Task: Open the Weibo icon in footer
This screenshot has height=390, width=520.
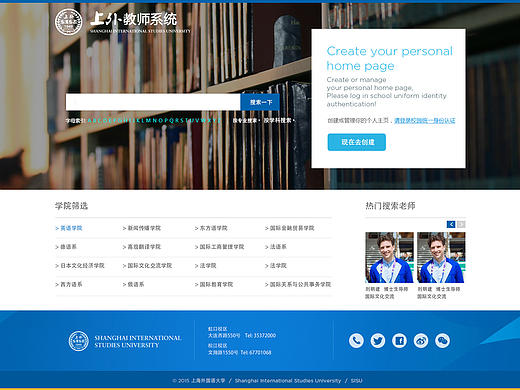Action: coord(421,341)
